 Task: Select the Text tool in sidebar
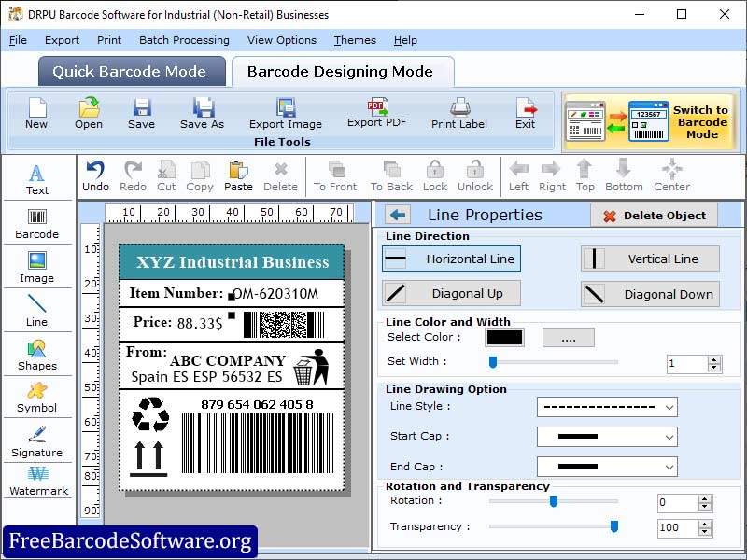[37, 179]
